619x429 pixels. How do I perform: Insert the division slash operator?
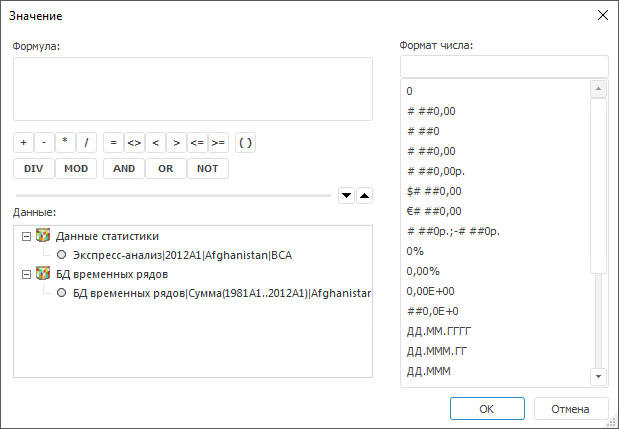(89, 143)
